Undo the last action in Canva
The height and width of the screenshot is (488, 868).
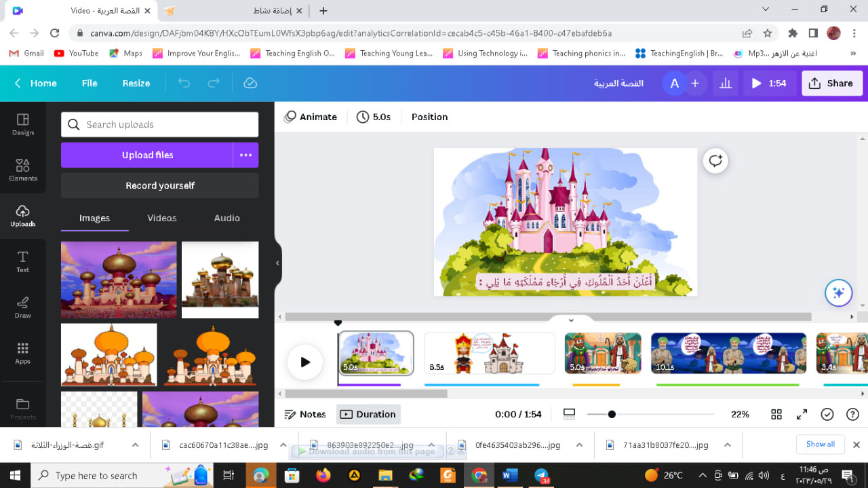pos(184,83)
